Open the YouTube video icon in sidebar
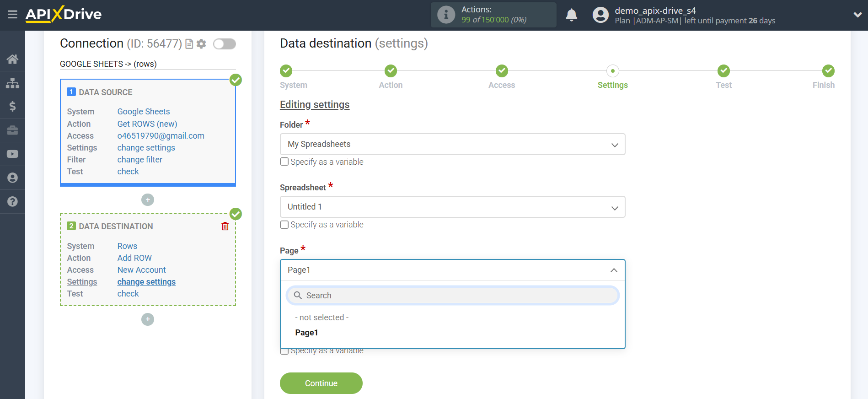 pyautogui.click(x=12, y=154)
